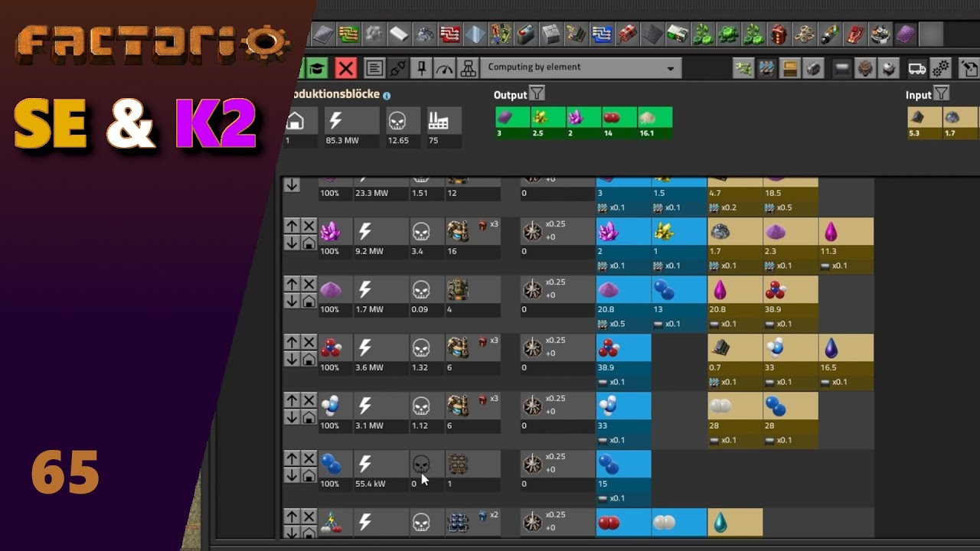980x551 pixels.
Task: Click the text list summary icon
Action: click(x=374, y=68)
